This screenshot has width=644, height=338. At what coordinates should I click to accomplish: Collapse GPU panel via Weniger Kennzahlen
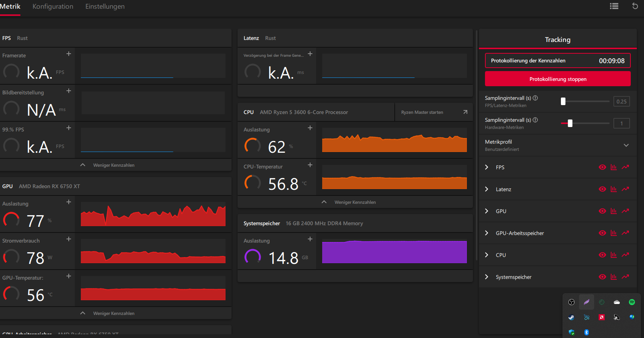coord(108,313)
